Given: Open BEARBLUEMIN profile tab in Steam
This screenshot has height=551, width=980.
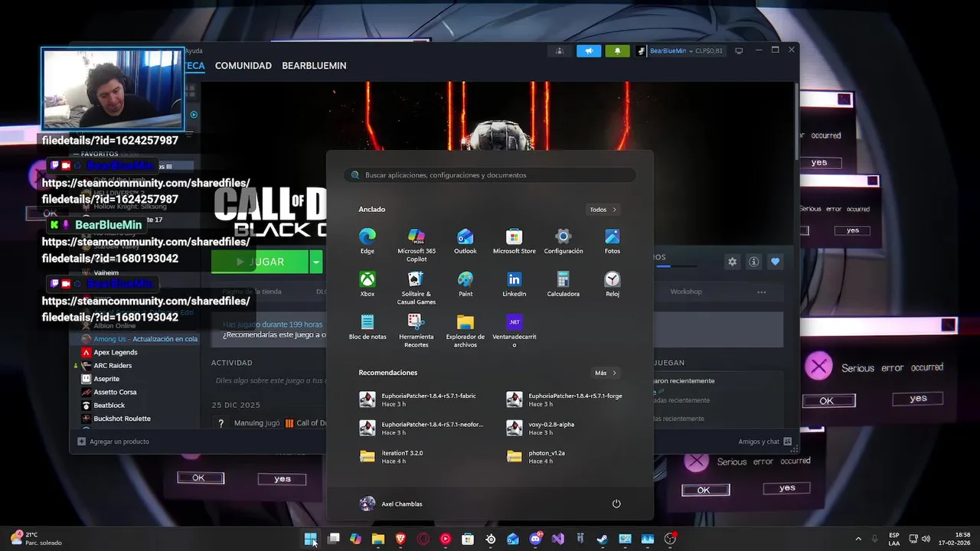Looking at the screenshot, I should click(x=314, y=66).
